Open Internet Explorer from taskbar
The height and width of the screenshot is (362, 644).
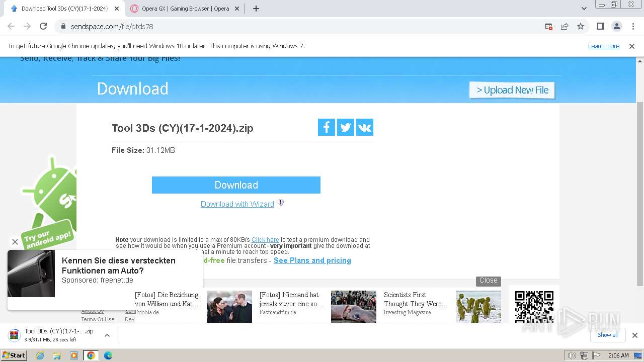pos(40,355)
